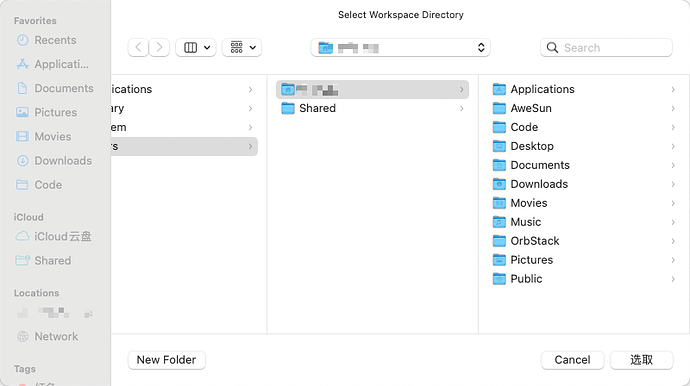Select the AweSun folder
Image resolution: width=690 pixels, height=386 pixels.
click(584, 108)
